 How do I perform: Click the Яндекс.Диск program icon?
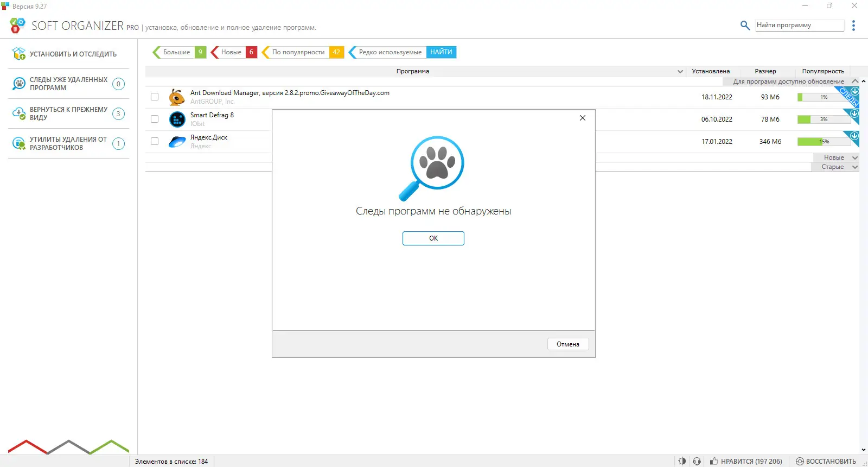click(x=177, y=142)
